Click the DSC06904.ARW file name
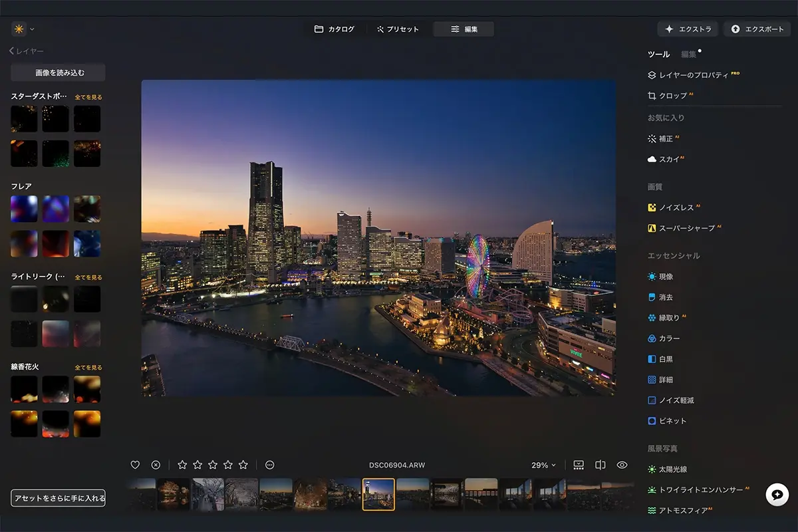This screenshot has width=798, height=532. click(x=397, y=465)
